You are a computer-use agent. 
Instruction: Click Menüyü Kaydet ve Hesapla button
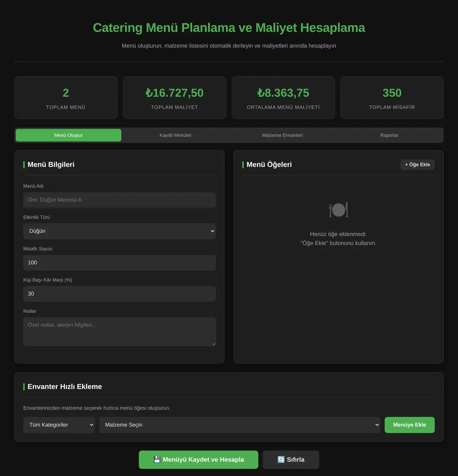point(198,460)
